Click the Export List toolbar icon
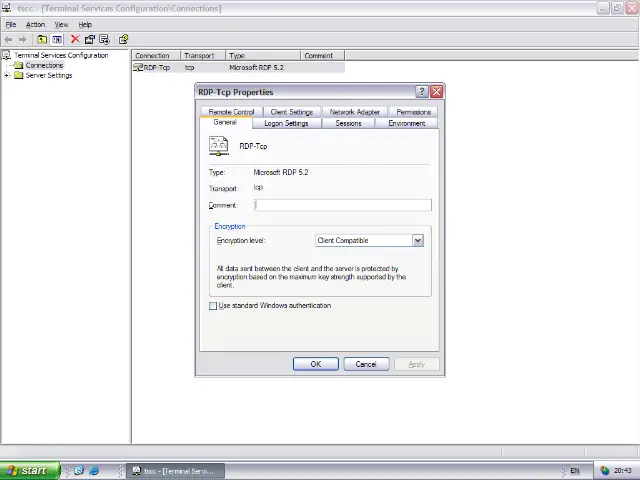 point(104,40)
